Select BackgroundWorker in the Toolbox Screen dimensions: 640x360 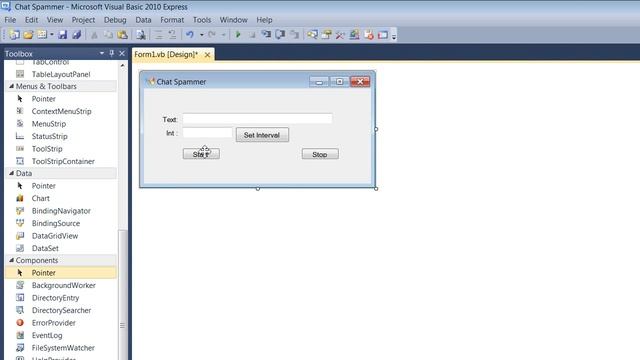(x=61, y=285)
